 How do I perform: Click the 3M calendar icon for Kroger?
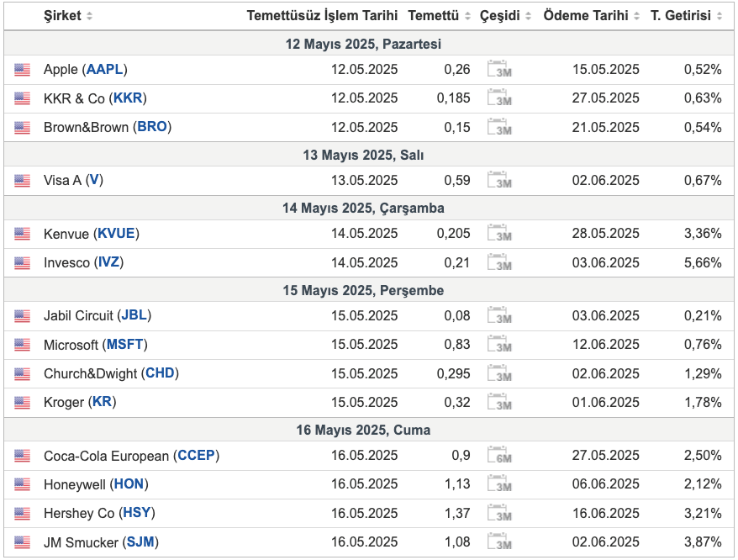[x=499, y=402]
